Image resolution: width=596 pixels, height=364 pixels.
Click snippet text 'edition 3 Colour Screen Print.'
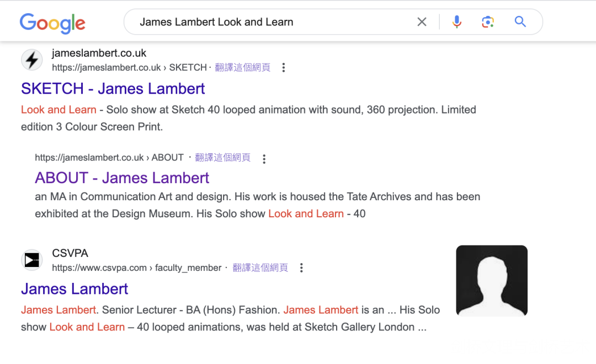[x=92, y=126]
